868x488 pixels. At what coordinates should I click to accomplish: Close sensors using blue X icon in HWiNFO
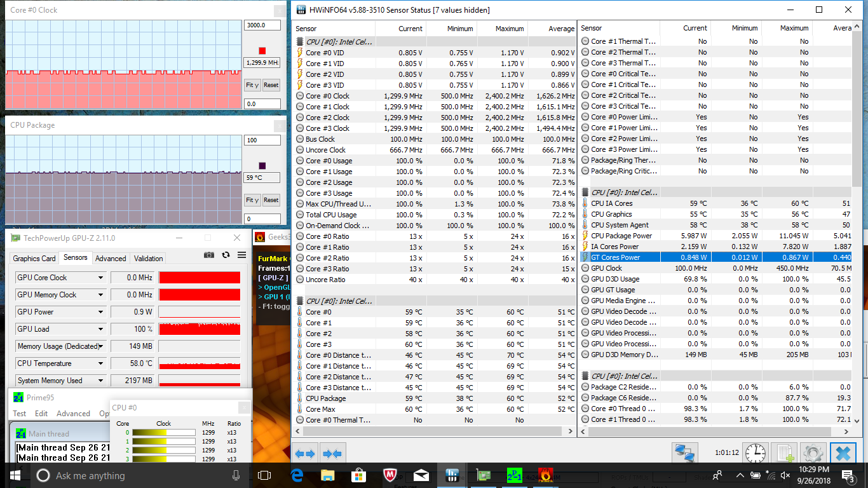click(843, 453)
